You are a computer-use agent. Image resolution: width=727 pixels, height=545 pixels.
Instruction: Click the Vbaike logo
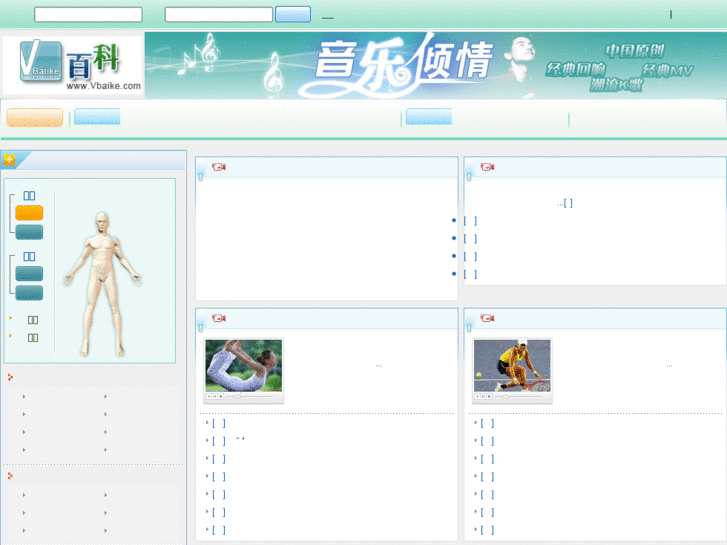tap(73, 65)
